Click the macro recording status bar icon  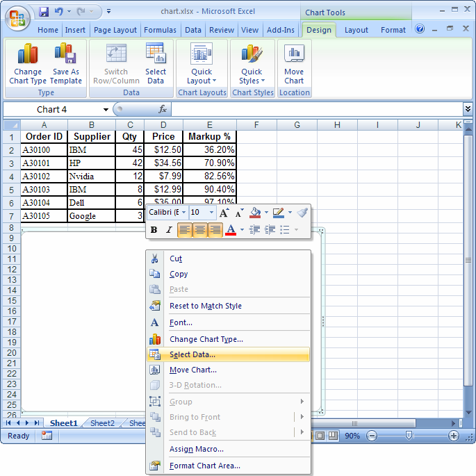tap(47, 436)
